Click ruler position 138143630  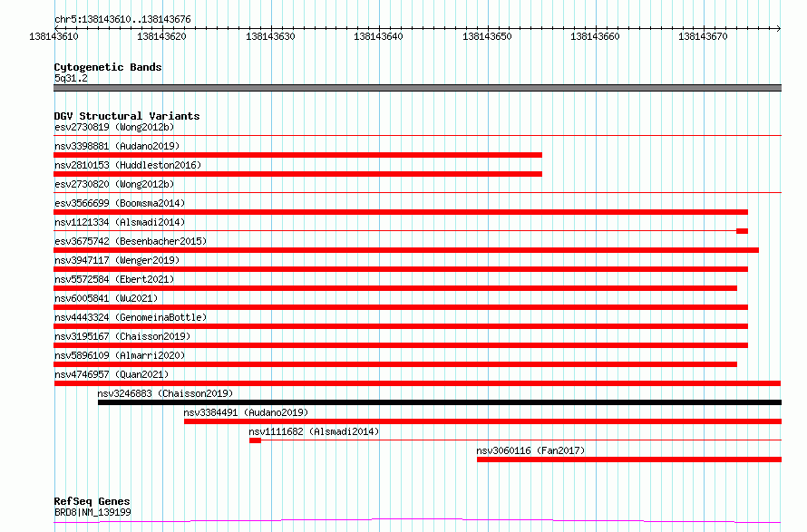coord(270,36)
